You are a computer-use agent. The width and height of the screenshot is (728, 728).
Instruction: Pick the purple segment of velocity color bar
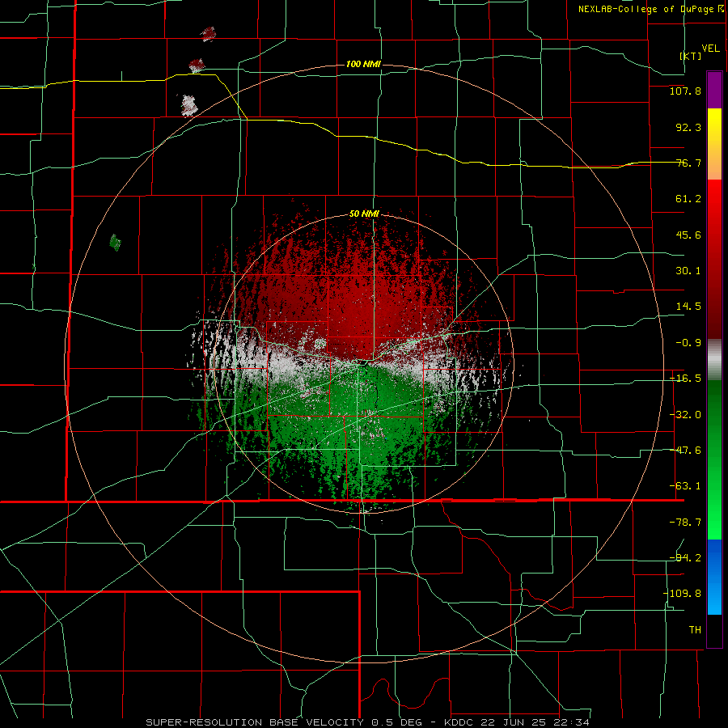(x=714, y=90)
